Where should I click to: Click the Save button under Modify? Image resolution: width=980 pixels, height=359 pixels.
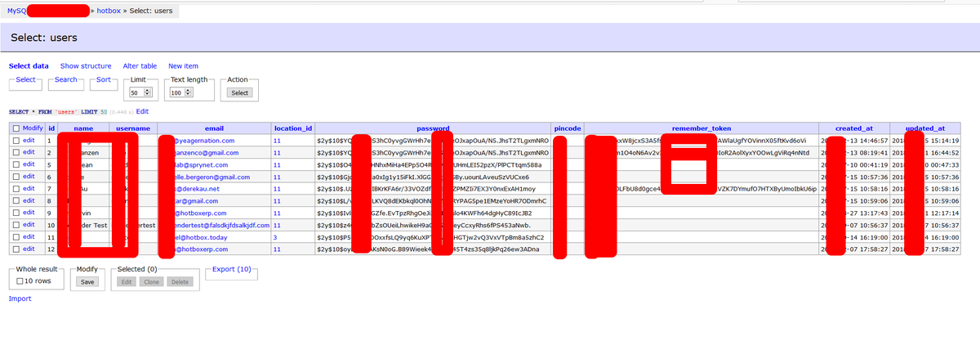pyautogui.click(x=86, y=281)
